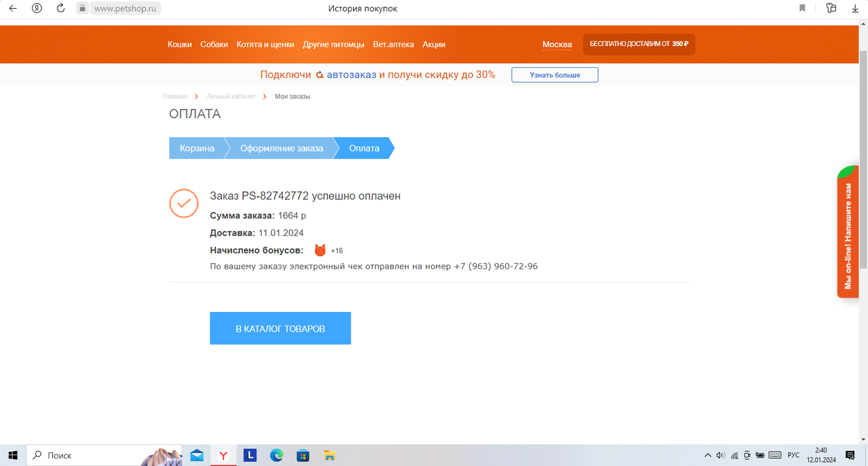Click Узнать больше button
Screen dimensions: 868x466
click(x=555, y=75)
